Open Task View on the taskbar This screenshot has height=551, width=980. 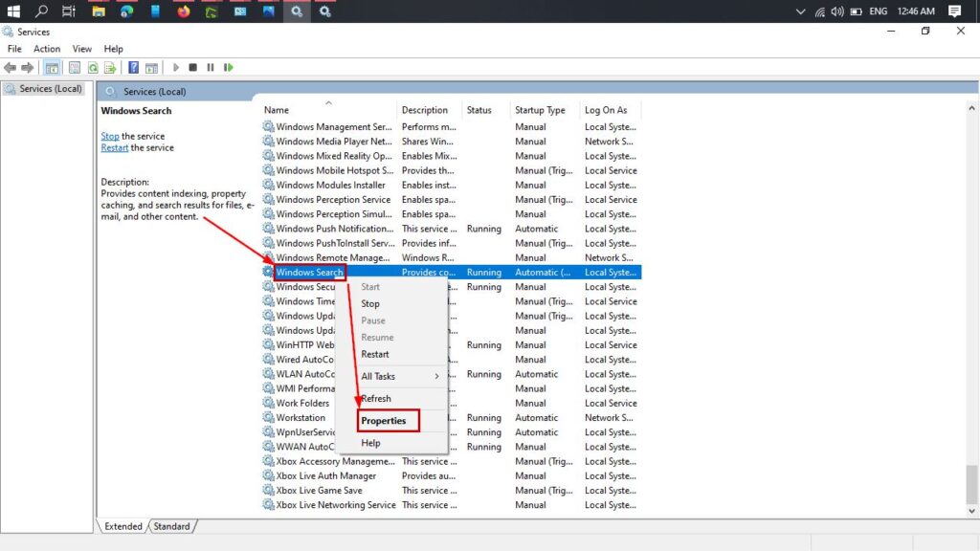pos(69,11)
